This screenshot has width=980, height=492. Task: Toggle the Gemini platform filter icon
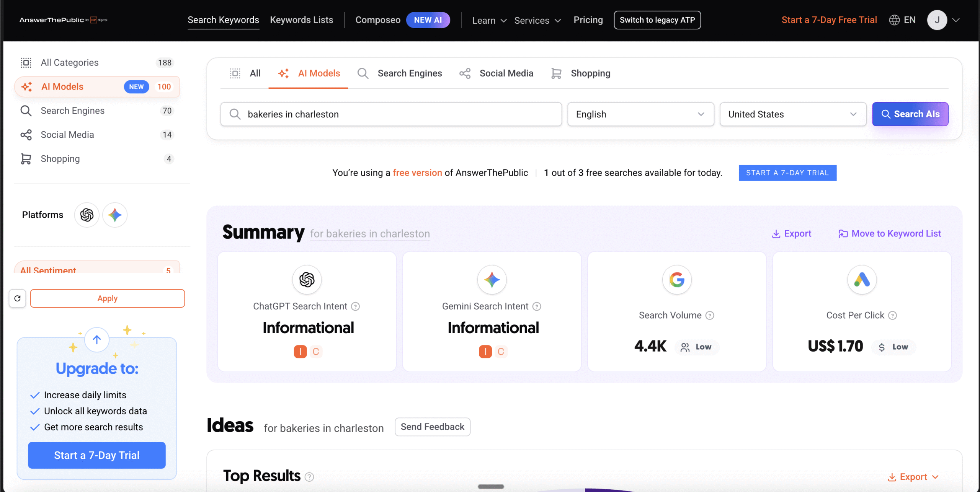(115, 215)
